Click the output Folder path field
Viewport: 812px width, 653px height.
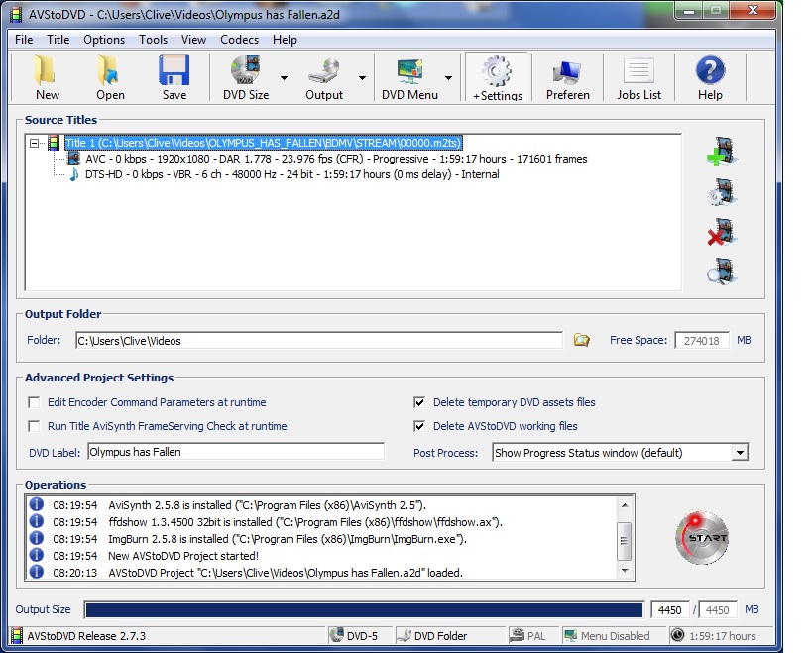tap(319, 341)
